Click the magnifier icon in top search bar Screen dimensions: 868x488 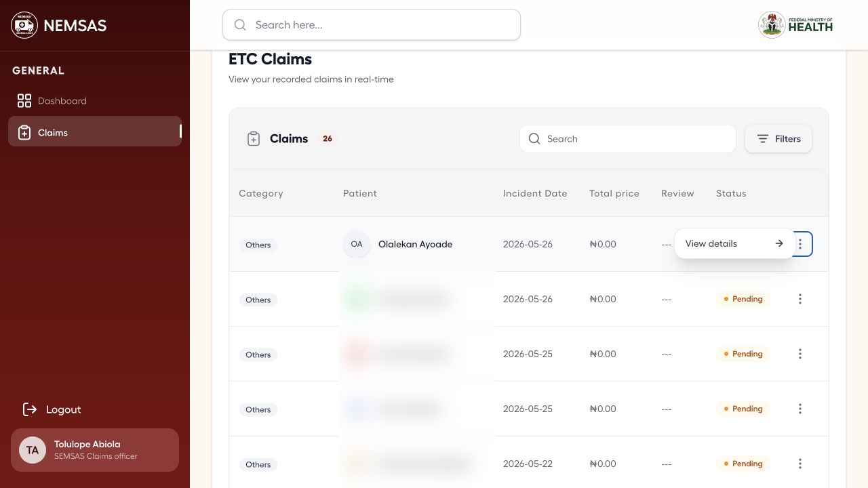pos(240,25)
